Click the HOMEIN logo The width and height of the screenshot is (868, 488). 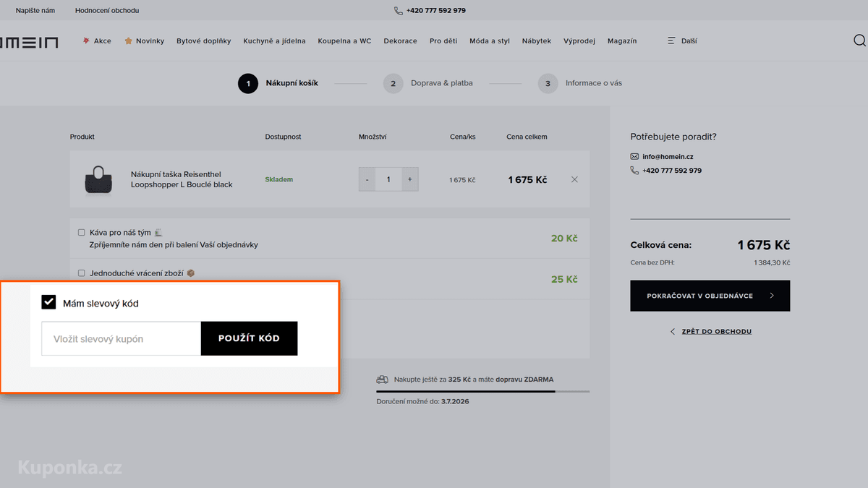(x=29, y=42)
